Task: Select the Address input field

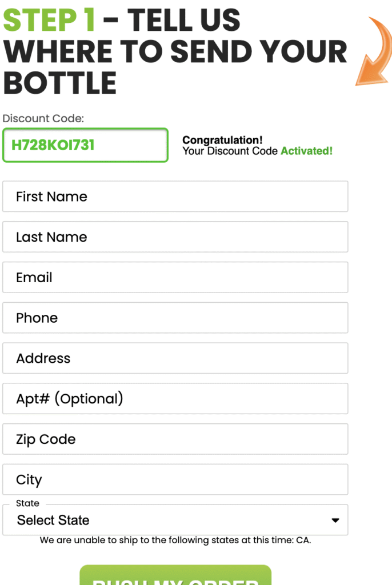Action: click(175, 359)
